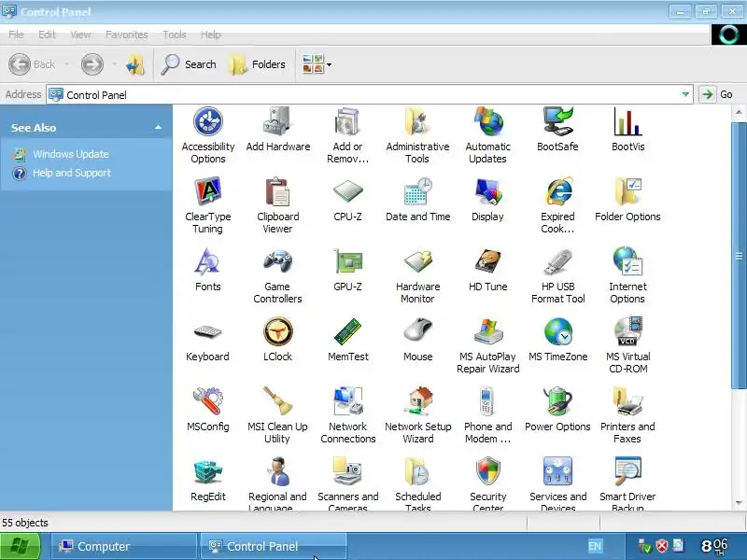The width and height of the screenshot is (747, 560).
Task: Select the GPU-Z icon
Action: pos(347,261)
